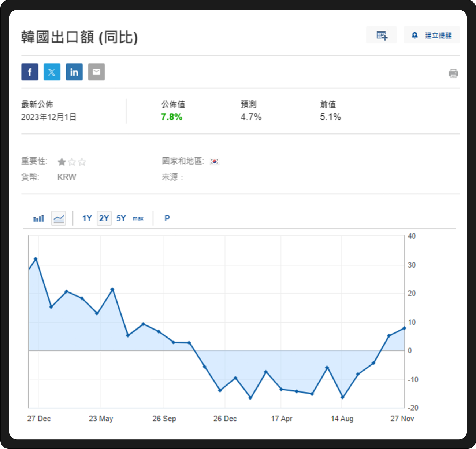Image resolution: width=476 pixels, height=449 pixels.
Task: Switch chart to line chart view
Action: (59, 218)
